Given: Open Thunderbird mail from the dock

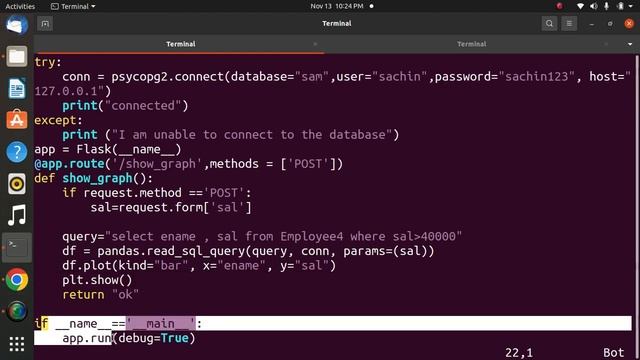Looking at the screenshot, I should click(x=17, y=25).
